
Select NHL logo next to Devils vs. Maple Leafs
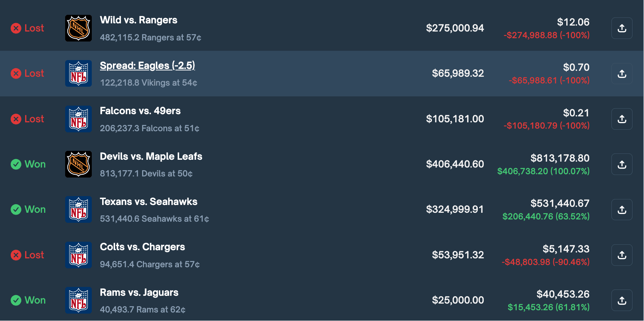click(78, 164)
